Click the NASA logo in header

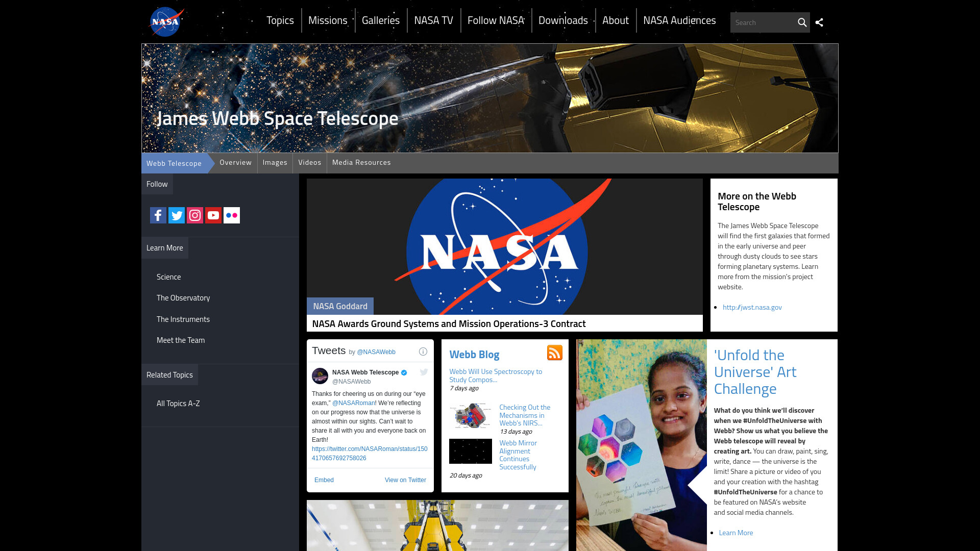[x=166, y=22]
